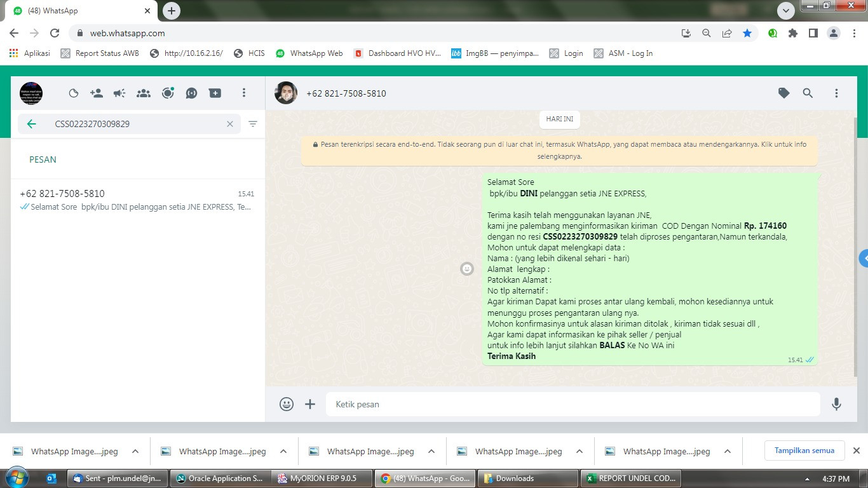This screenshot has width=868, height=488.
Task: Open the Report Status AWB bookmark
Action: tap(100, 53)
